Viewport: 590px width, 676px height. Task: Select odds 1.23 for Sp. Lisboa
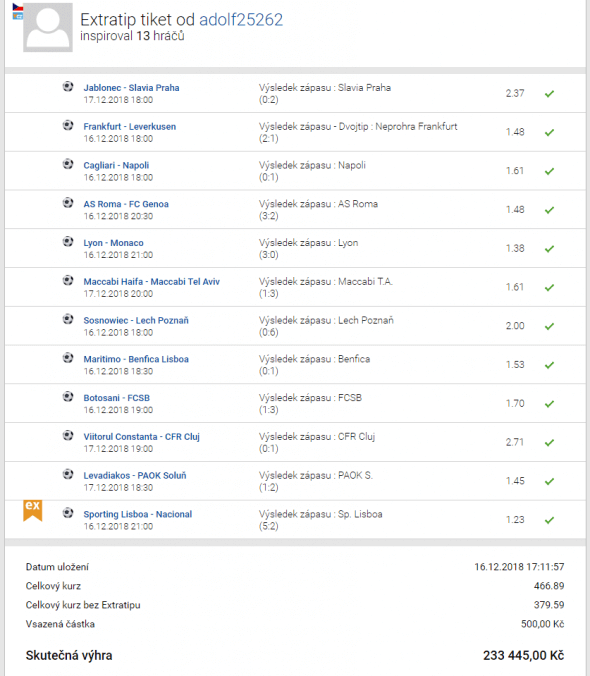tap(515, 520)
